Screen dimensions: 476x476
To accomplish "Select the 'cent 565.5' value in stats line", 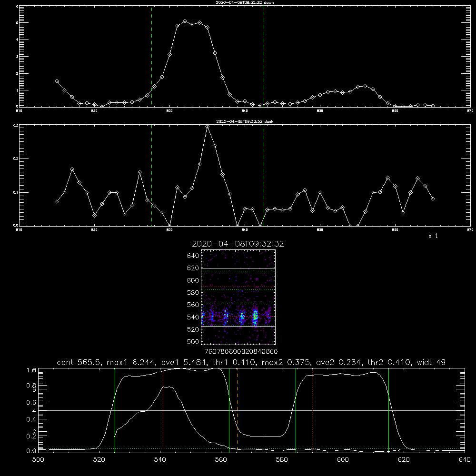I will (79, 362).
